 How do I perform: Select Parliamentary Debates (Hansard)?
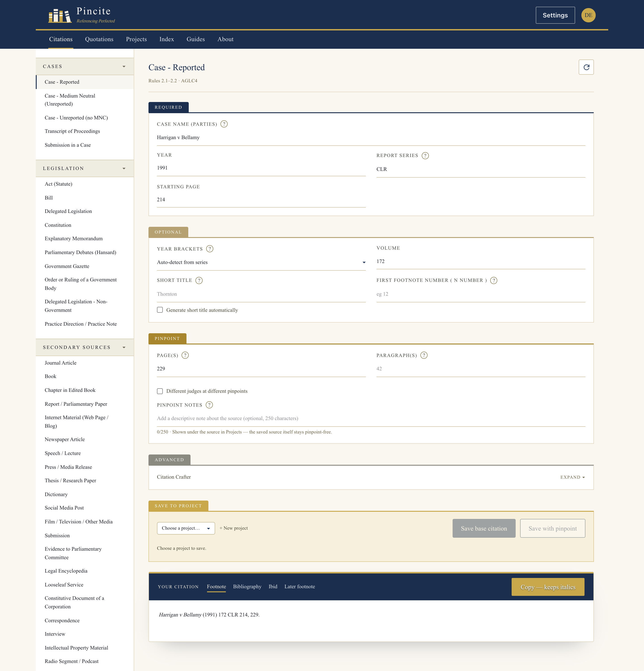coord(85,253)
